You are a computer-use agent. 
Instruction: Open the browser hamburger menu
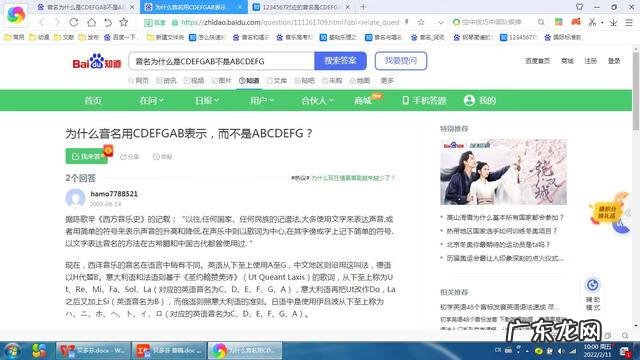pyautogui.click(x=629, y=22)
